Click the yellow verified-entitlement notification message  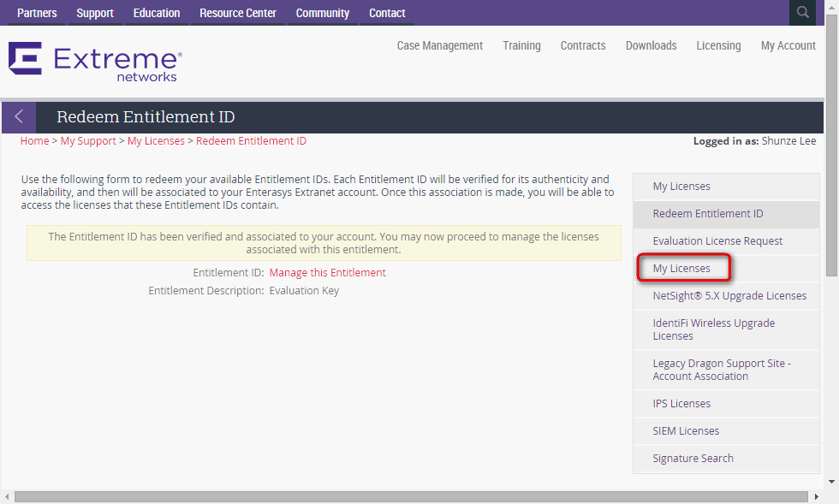pyautogui.click(x=324, y=243)
